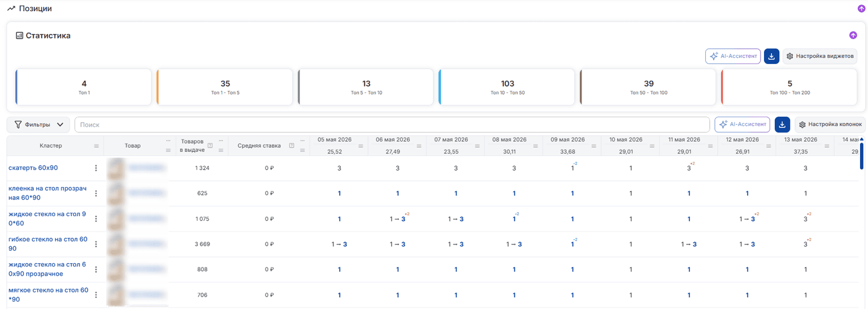Click into the Поиск search field

pos(392,125)
